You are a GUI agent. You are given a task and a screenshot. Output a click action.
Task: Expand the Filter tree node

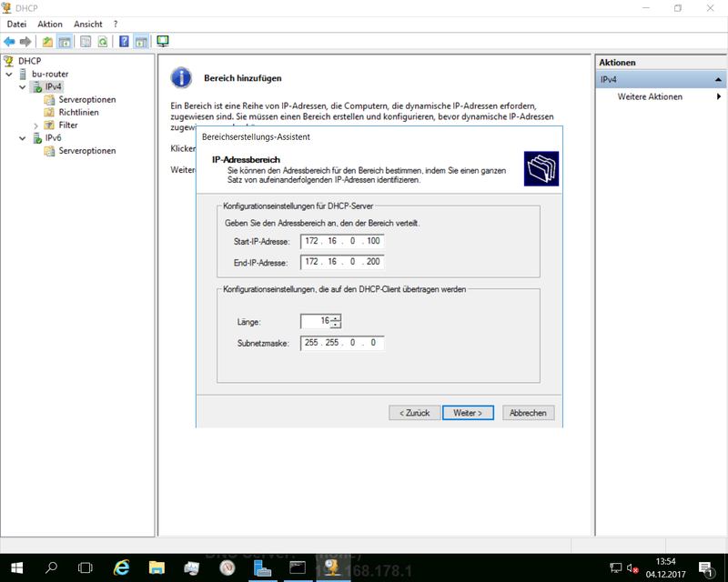(36, 125)
